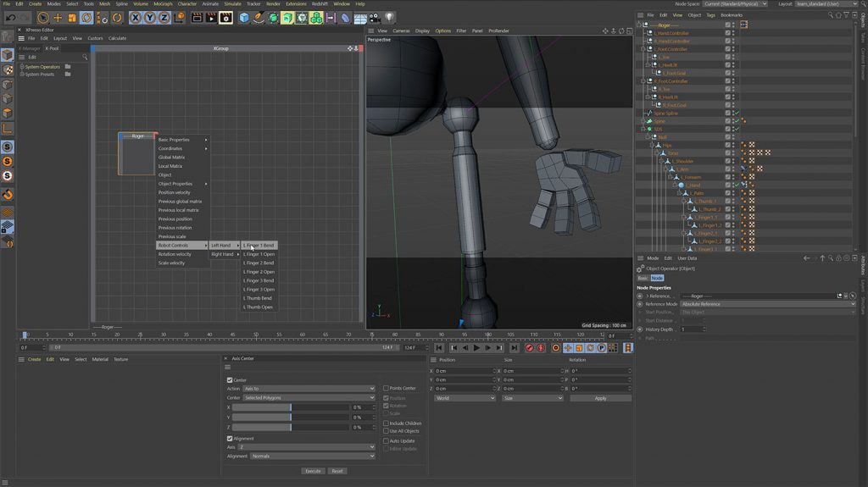This screenshot has height=487, width=868.
Task: Enable Use All Objects checkbox
Action: [386, 431]
